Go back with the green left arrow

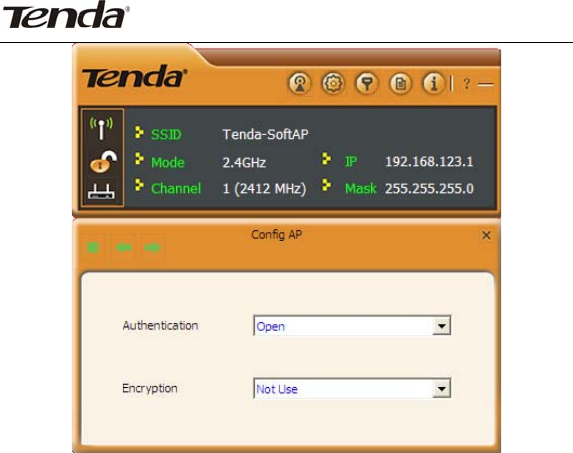coord(124,248)
